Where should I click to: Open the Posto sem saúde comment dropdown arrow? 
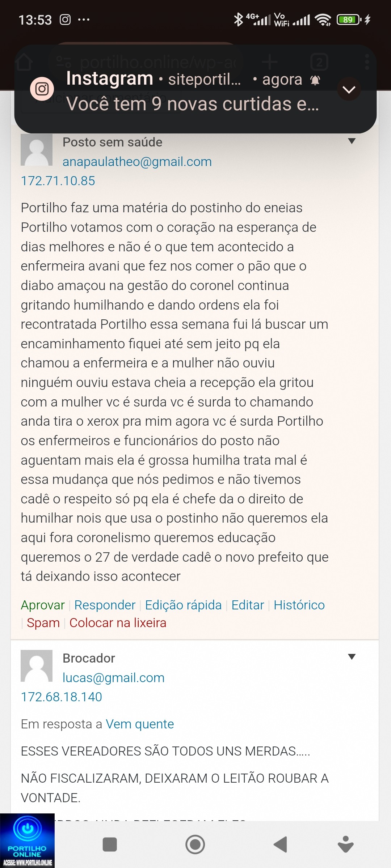coord(351,141)
